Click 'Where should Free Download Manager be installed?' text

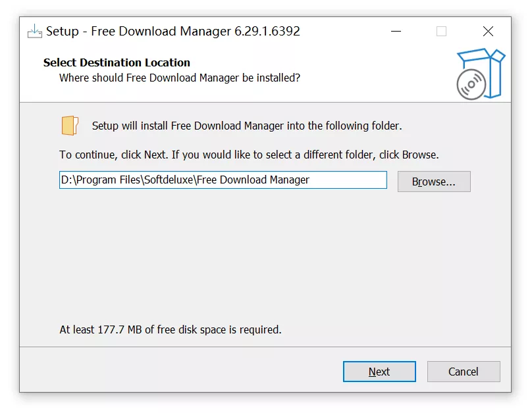click(x=180, y=78)
